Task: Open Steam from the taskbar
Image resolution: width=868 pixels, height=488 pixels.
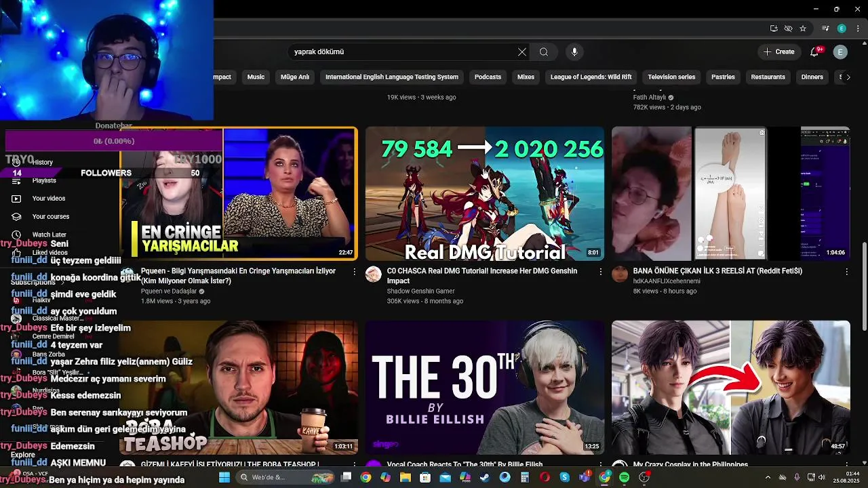Action: (485, 477)
